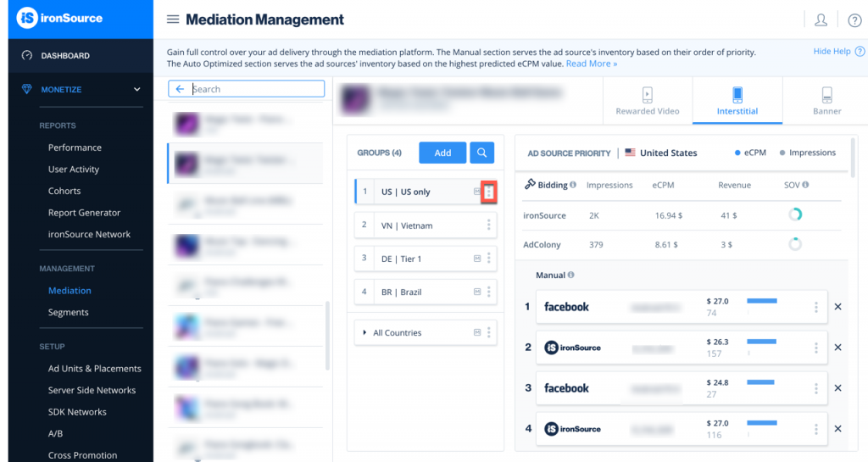Open Cross Promotion setup page
Viewport: 868px width, 462px height.
82,455
